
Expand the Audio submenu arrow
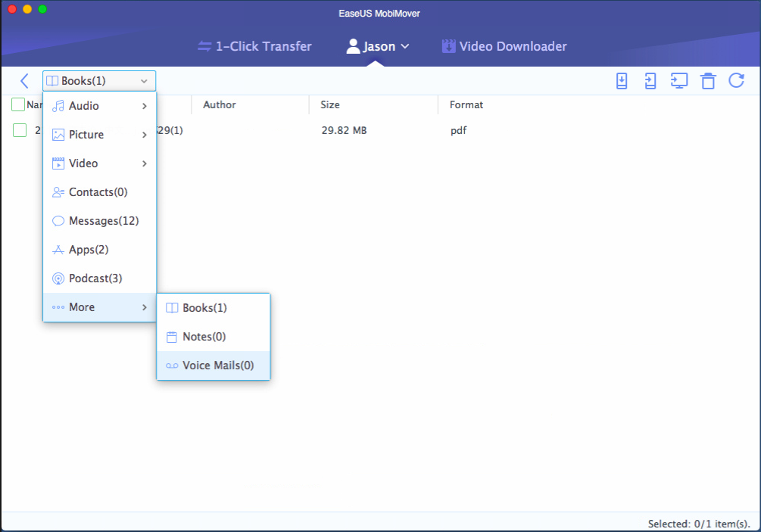pyautogui.click(x=144, y=106)
